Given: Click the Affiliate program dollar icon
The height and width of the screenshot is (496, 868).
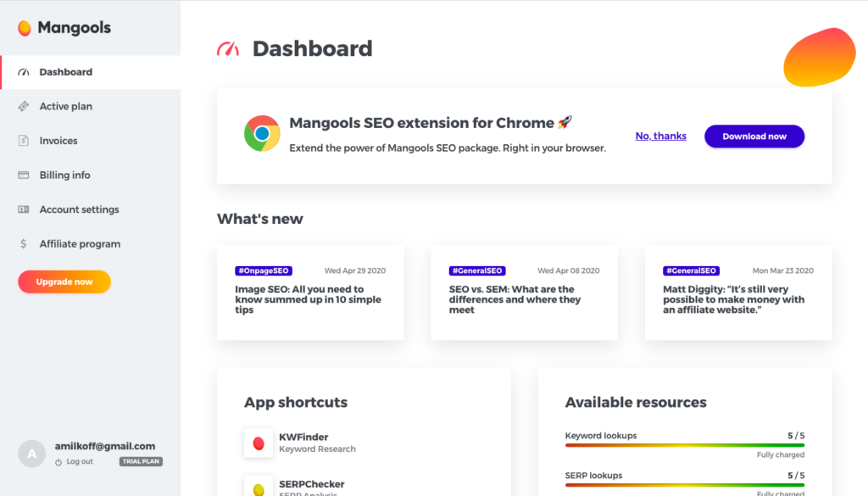Looking at the screenshot, I should [23, 243].
